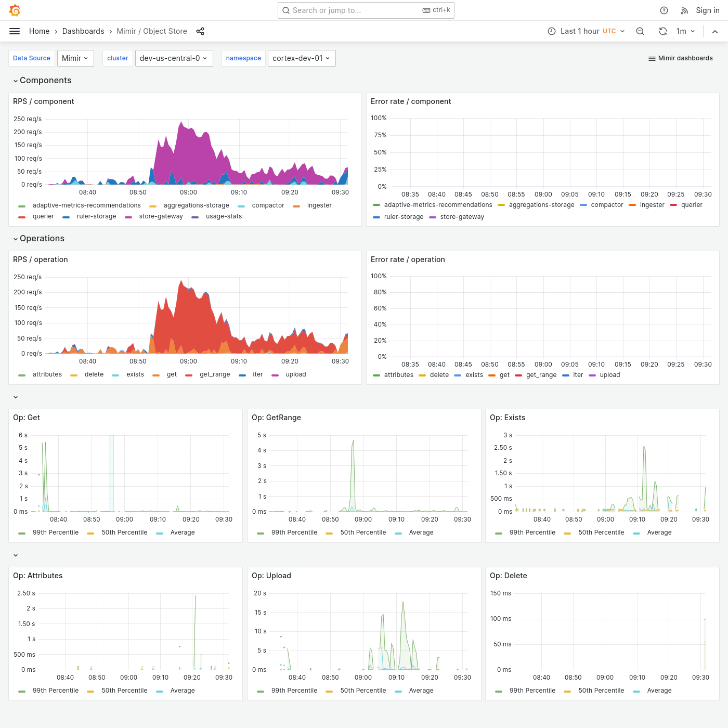The image size is (728, 728).
Task: Open the 1m refresh interval dropdown
Action: tap(685, 31)
